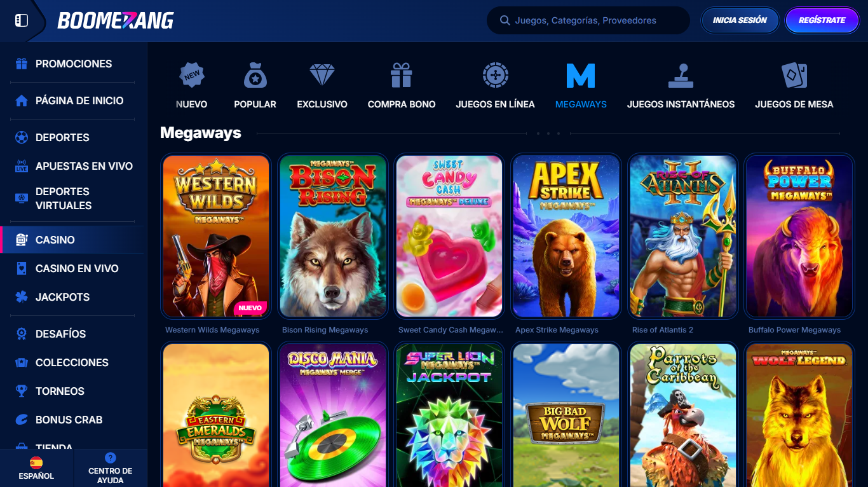Select the Bonus Crab sidebar label
Image resolution: width=868 pixels, height=487 pixels.
pyautogui.click(x=69, y=420)
